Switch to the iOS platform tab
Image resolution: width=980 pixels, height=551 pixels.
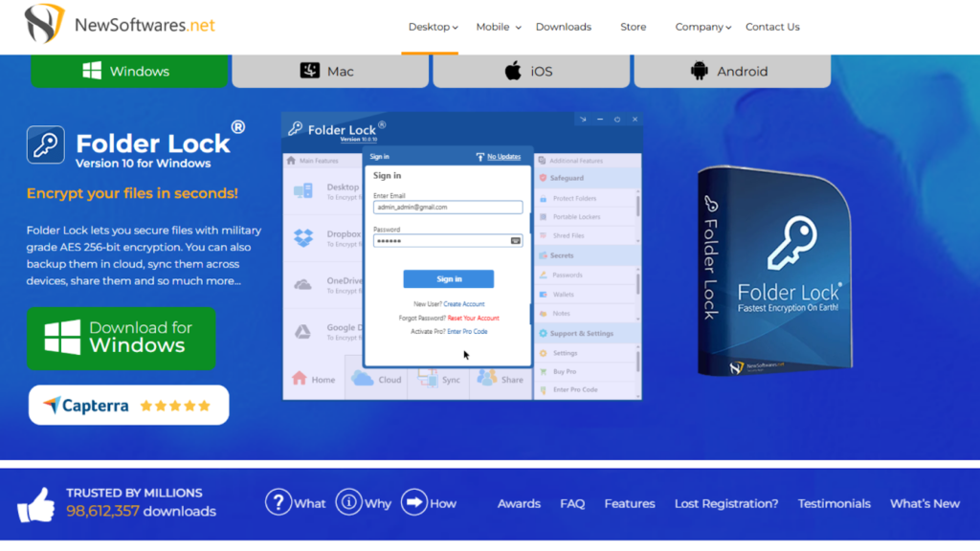pyautogui.click(x=531, y=71)
